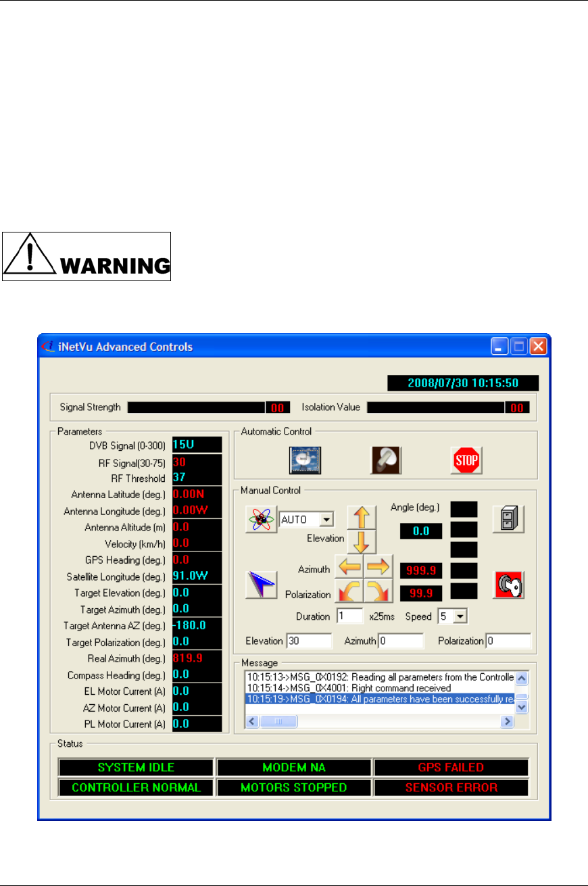Click the Duration input field
Viewport: 588px width, 886px height.
350,616
